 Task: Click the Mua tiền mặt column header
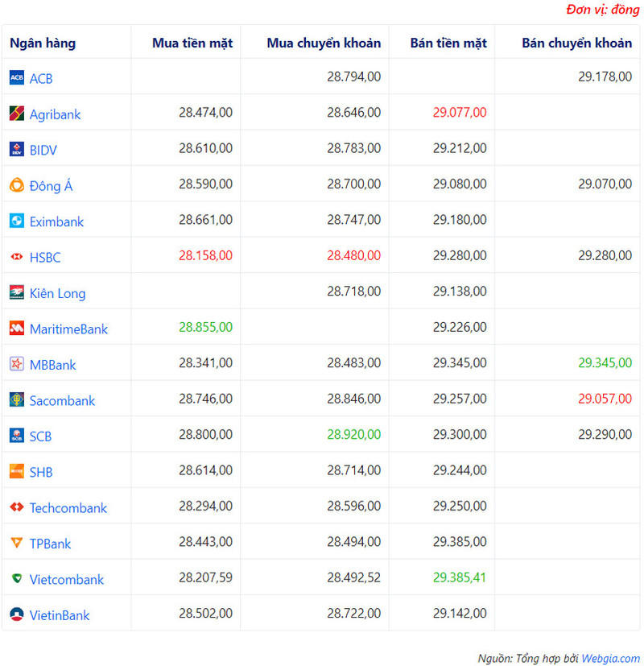click(x=192, y=43)
